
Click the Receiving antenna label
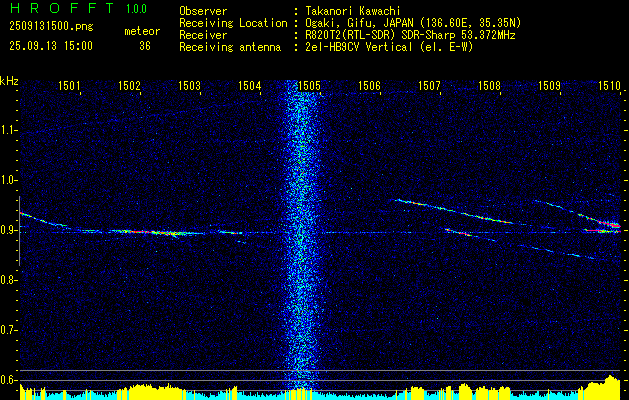pyautogui.click(x=230, y=47)
